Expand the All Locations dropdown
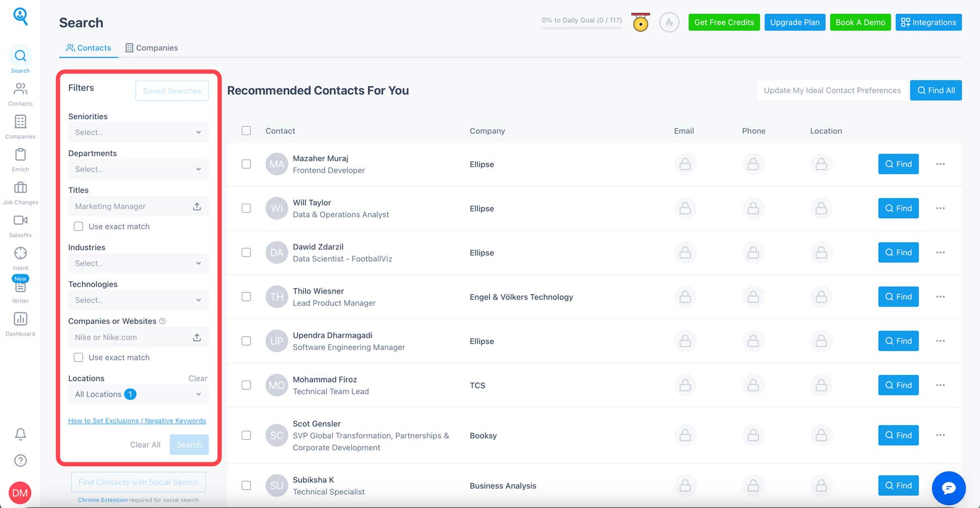The width and height of the screenshot is (980, 508). [138, 394]
